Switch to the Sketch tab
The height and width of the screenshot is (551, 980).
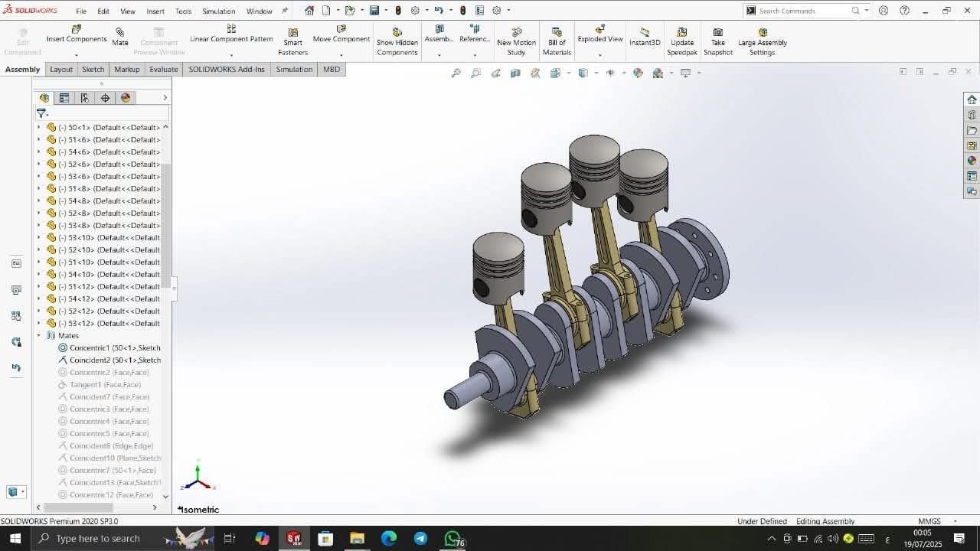(93, 69)
